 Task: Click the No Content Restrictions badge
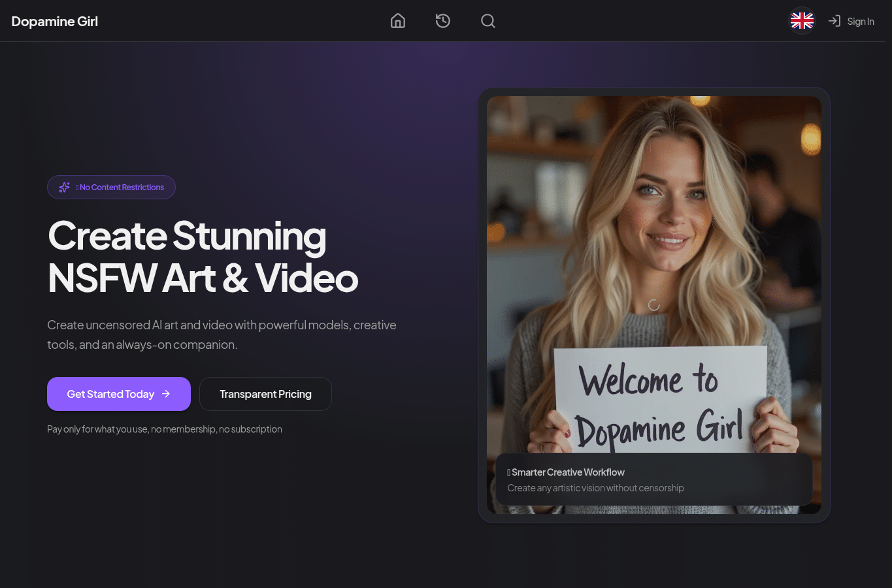[x=111, y=188]
